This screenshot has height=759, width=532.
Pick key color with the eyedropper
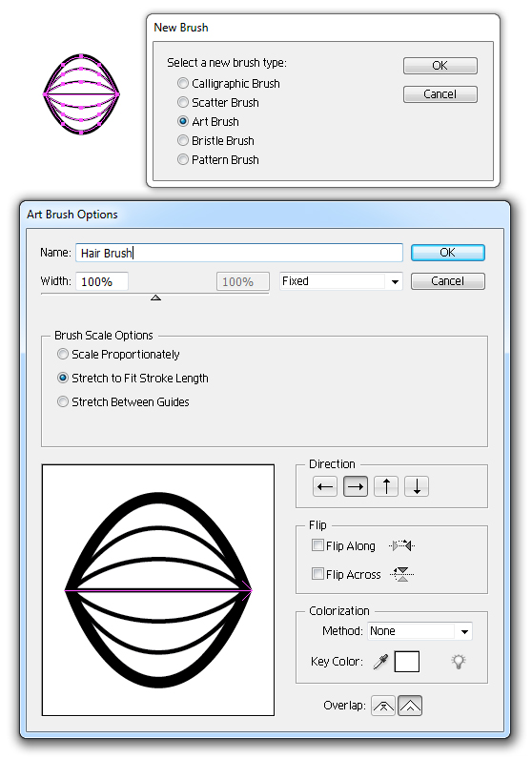click(x=381, y=661)
